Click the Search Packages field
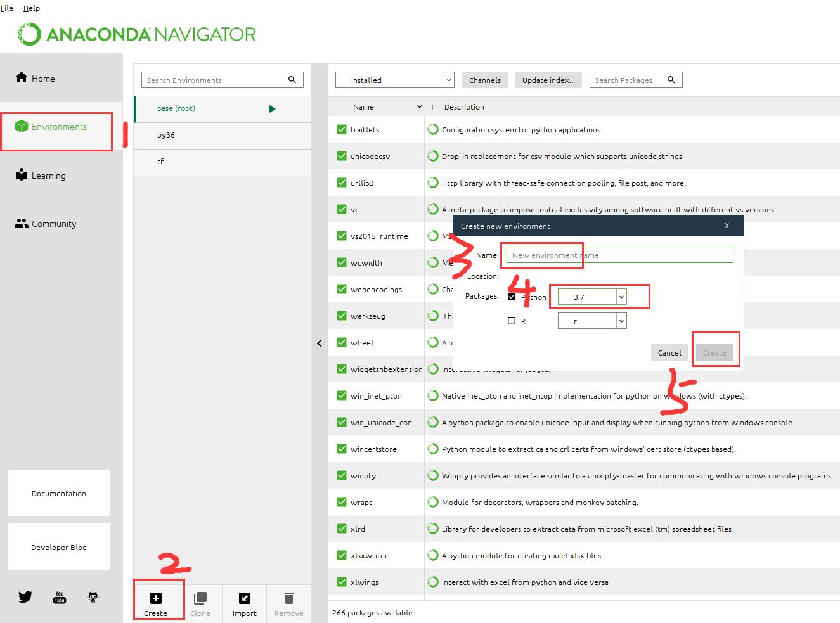This screenshot has width=840, height=623. click(x=636, y=80)
